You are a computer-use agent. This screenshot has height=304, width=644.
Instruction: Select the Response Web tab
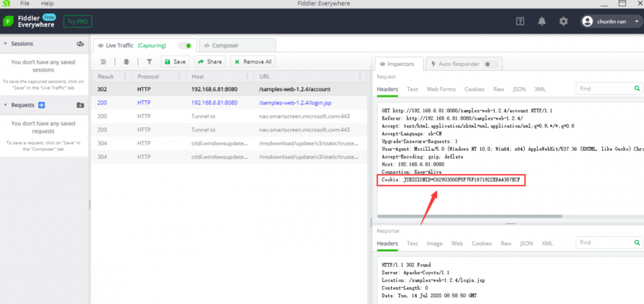[457, 243]
